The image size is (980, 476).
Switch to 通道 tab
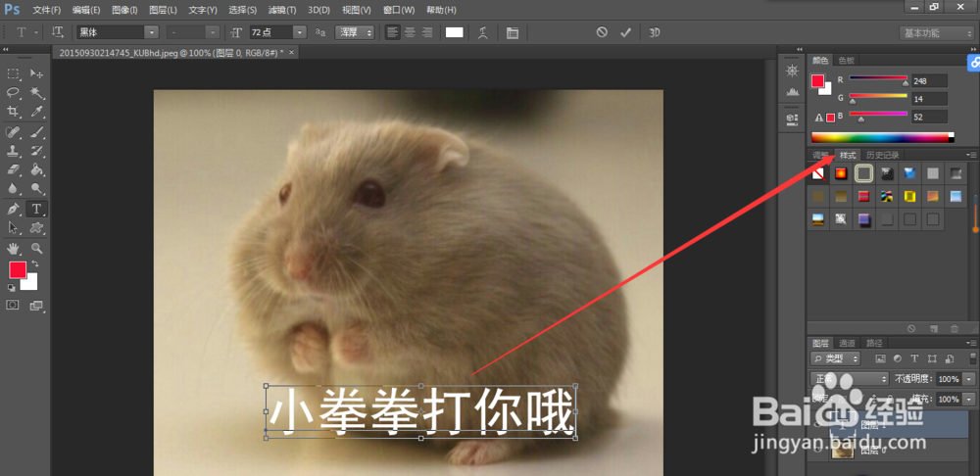coord(847,343)
